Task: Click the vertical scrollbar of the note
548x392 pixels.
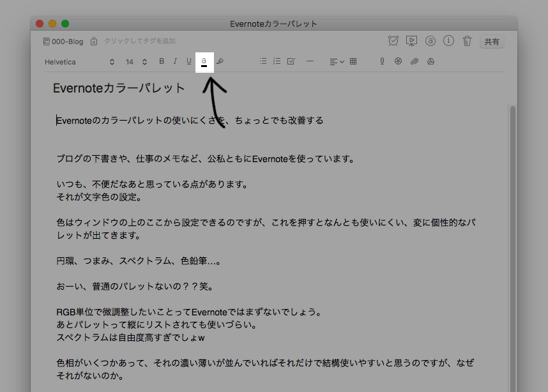Action: [513, 248]
